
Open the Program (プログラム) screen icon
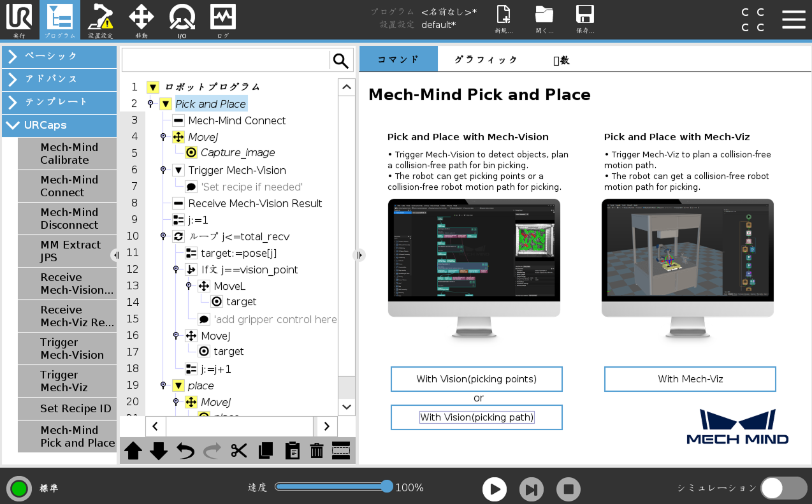pyautogui.click(x=60, y=20)
